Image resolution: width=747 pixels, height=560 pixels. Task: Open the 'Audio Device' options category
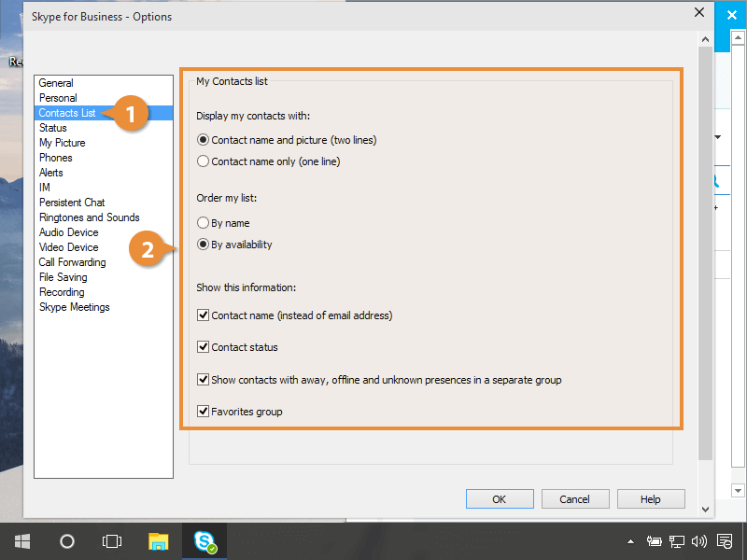coord(68,232)
